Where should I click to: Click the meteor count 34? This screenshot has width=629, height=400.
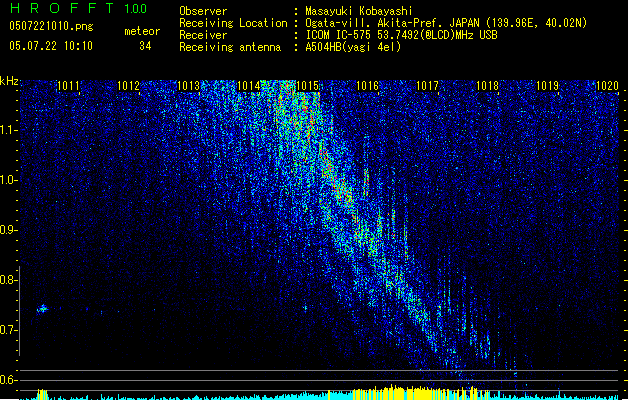click(145, 46)
